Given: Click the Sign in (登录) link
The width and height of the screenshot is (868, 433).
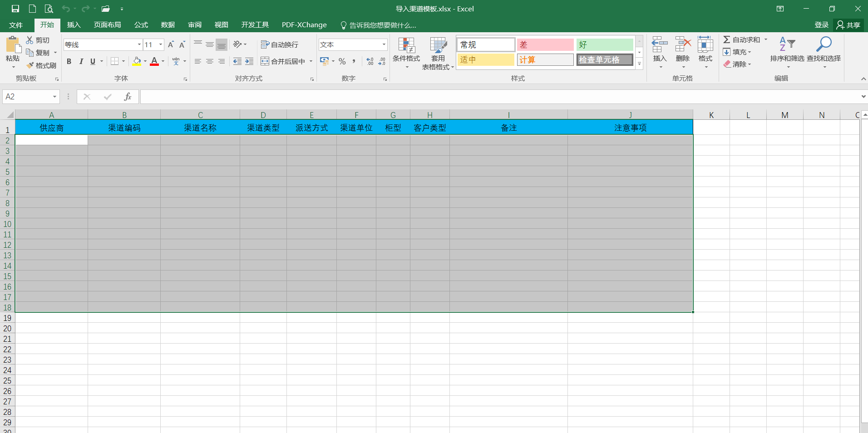Looking at the screenshot, I should (x=821, y=25).
